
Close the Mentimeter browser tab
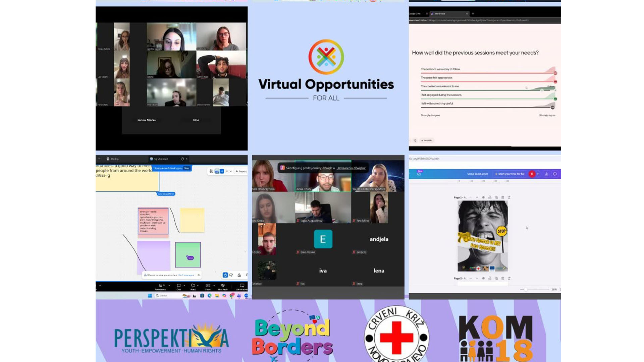click(x=467, y=14)
